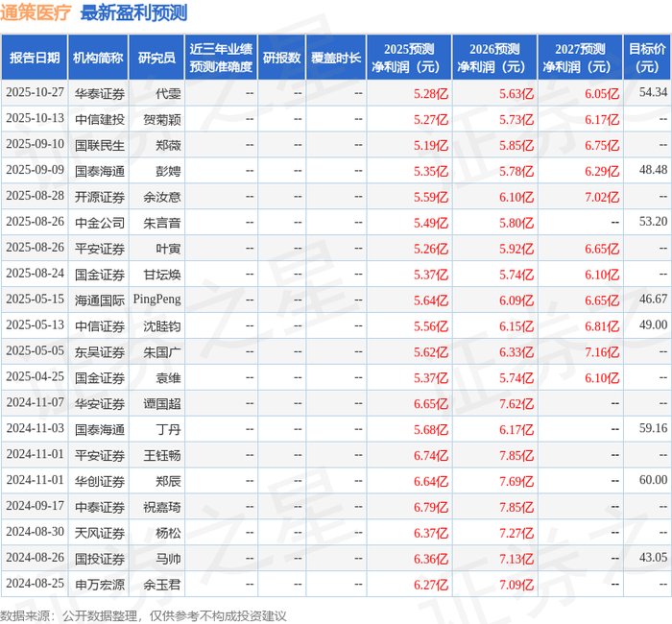
Task: Click target price 54.34
Action: [x=653, y=92]
